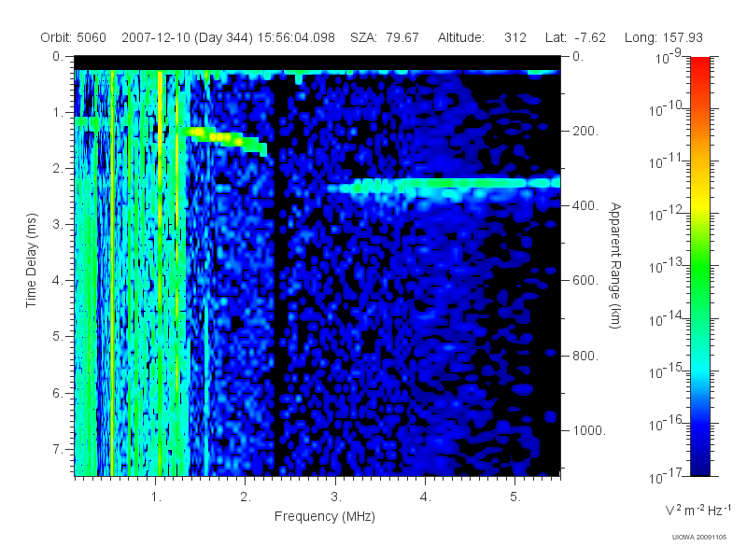The height and width of the screenshot is (560, 747).
Task: Click the '1000.' Apparent Range tick label
Action: click(x=589, y=431)
